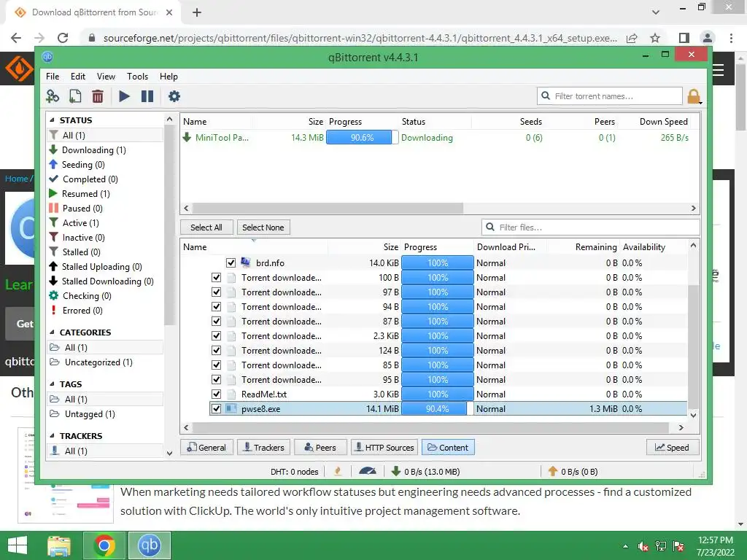Select the Resumed (1) status filter
The height and width of the screenshot is (560, 747).
[x=86, y=194]
